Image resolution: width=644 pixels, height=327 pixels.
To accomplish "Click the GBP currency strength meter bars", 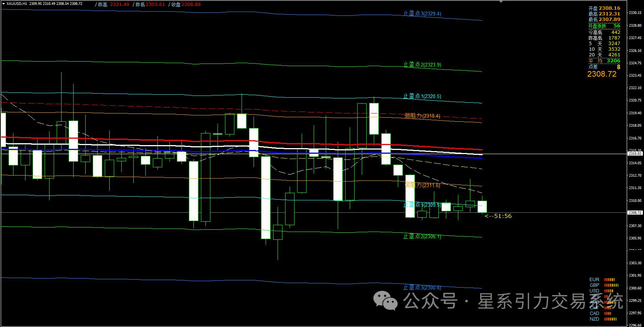I will pyautogui.click(x=611, y=285).
